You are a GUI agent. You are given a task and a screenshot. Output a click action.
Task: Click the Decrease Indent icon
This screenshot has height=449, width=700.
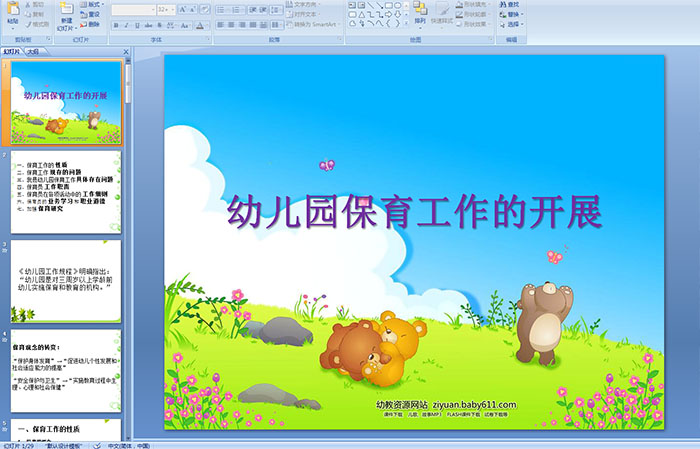(252, 9)
